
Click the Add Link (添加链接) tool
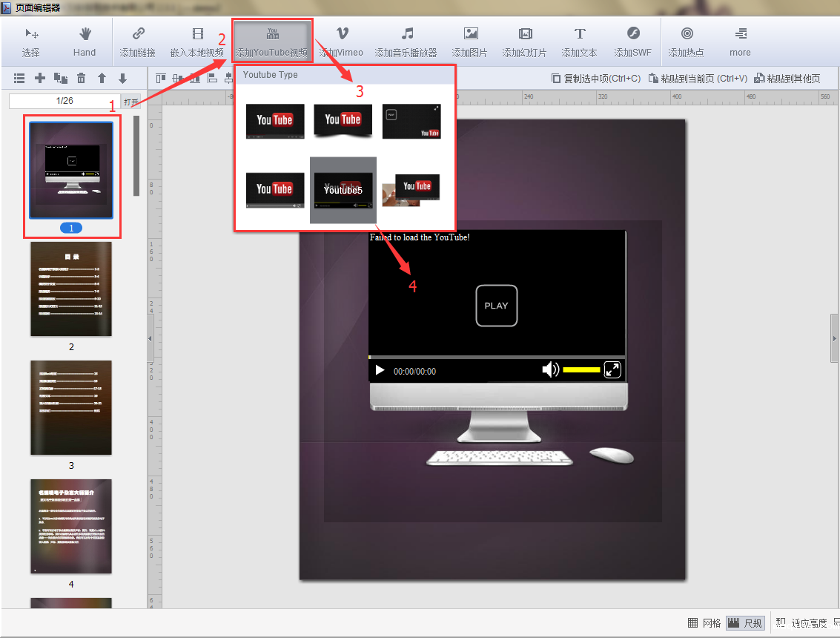click(x=138, y=42)
